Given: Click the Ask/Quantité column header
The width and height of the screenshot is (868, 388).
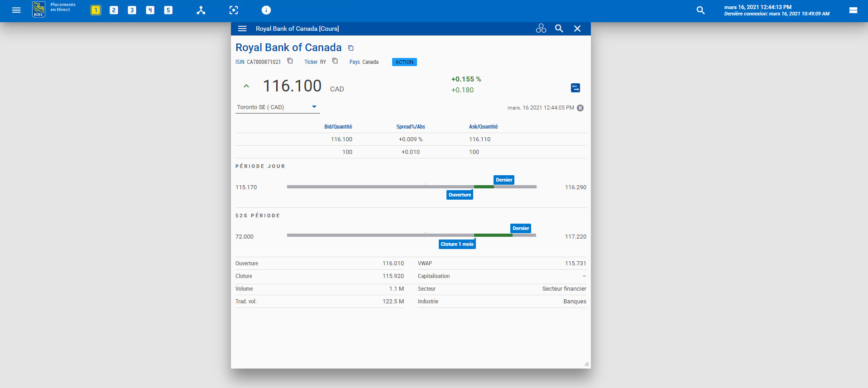Looking at the screenshot, I should point(483,127).
